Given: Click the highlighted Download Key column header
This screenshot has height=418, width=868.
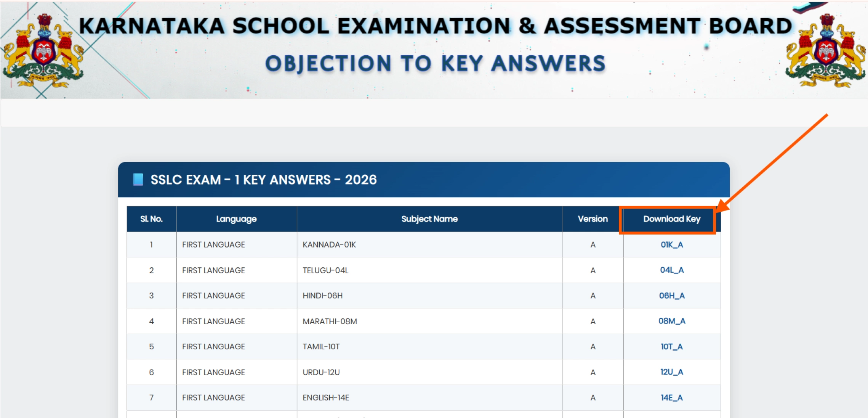Looking at the screenshot, I should [668, 219].
